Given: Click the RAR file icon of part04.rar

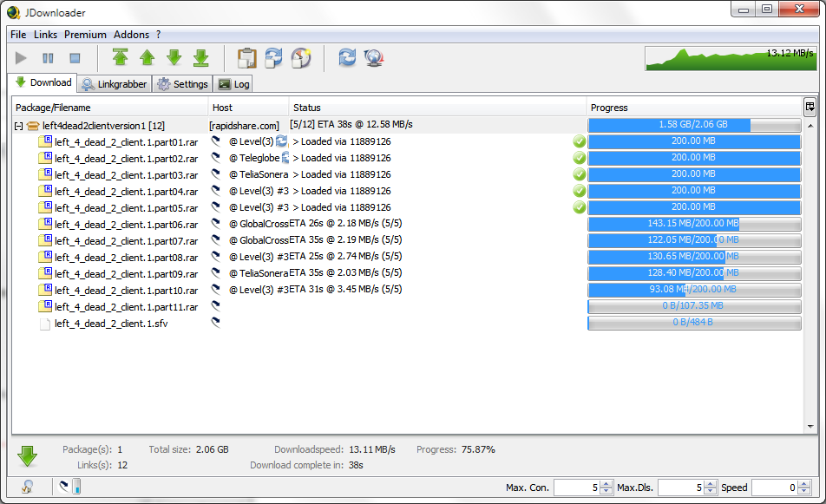Looking at the screenshot, I should pos(45,191).
